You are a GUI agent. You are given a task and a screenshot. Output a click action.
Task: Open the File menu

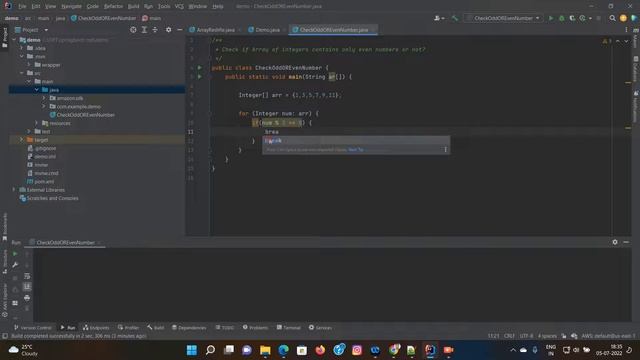tap(22, 7)
